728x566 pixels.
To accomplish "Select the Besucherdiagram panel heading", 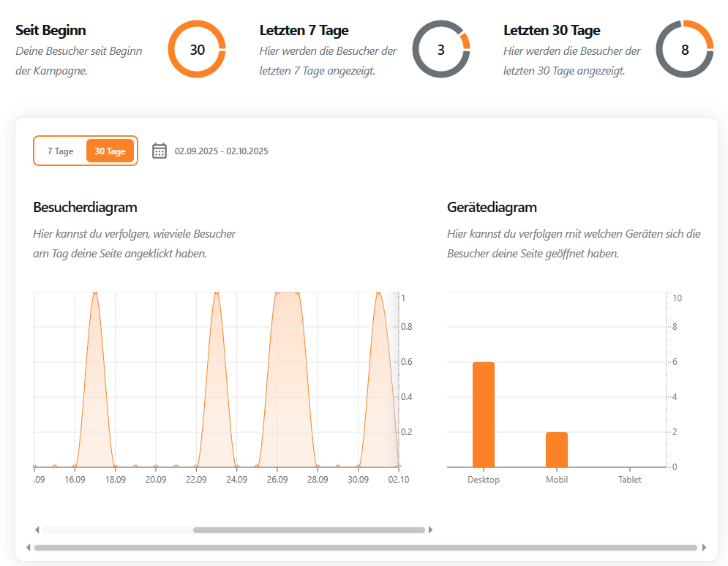I will pos(84,208).
